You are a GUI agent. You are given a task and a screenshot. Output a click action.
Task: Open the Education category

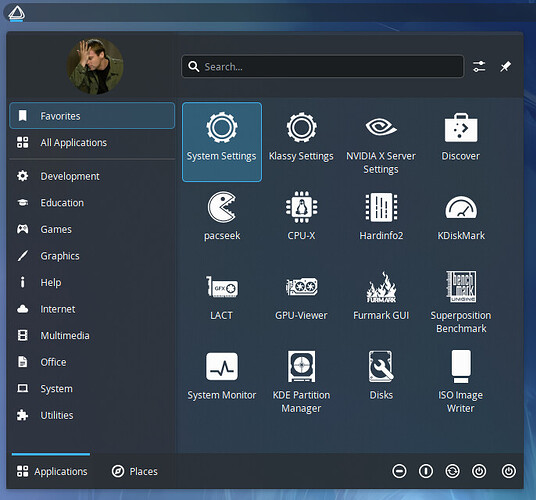coord(92,203)
